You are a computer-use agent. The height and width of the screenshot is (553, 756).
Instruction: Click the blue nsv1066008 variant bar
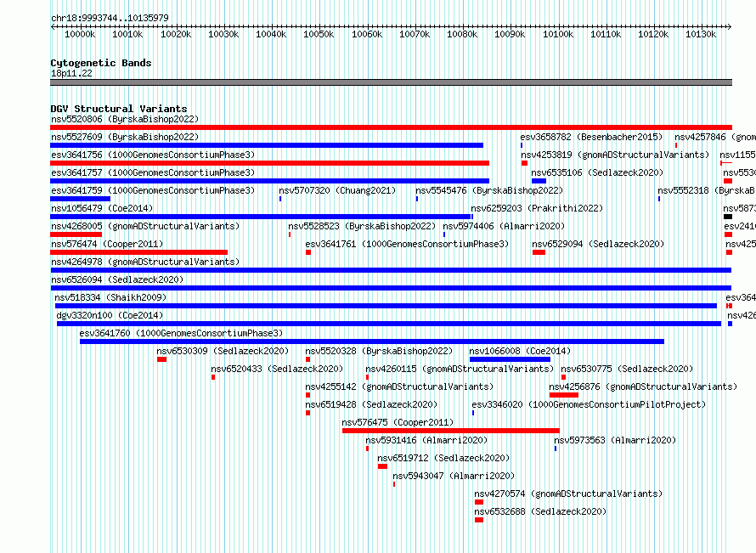pos(510,359)
